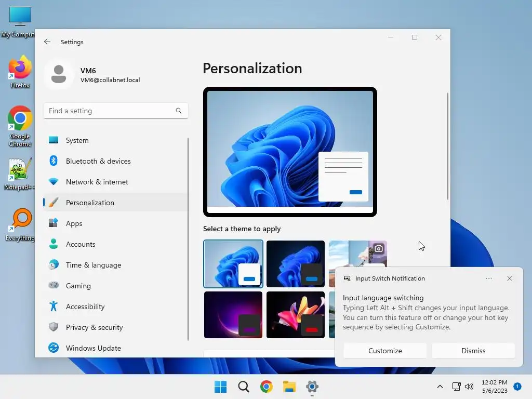Apply the purple Glow theme
The image size is (532, 399).
tap(233, 314)
